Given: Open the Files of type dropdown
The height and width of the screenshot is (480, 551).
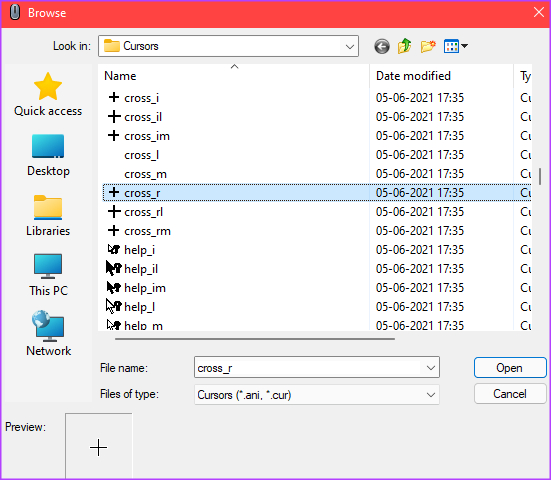Looking at the screenshot, I should tap(316, 395).
